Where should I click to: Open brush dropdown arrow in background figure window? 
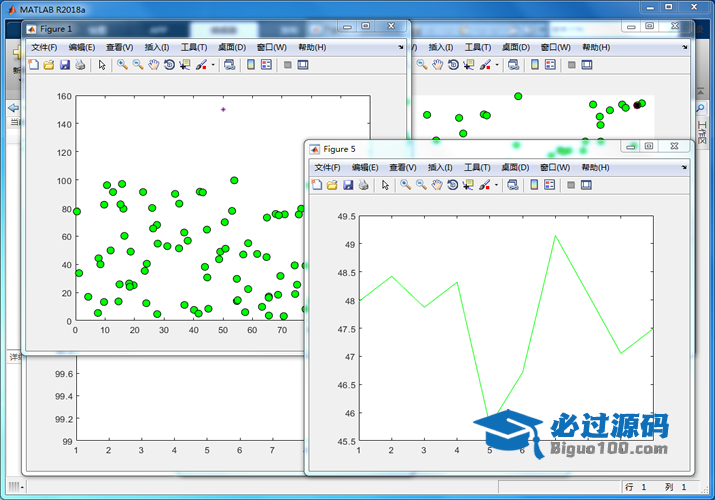pos(497,65)
